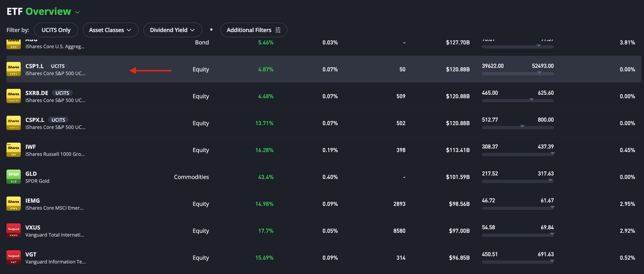Open Additional Filters panel
644x274 pixels.
point(254,30)
